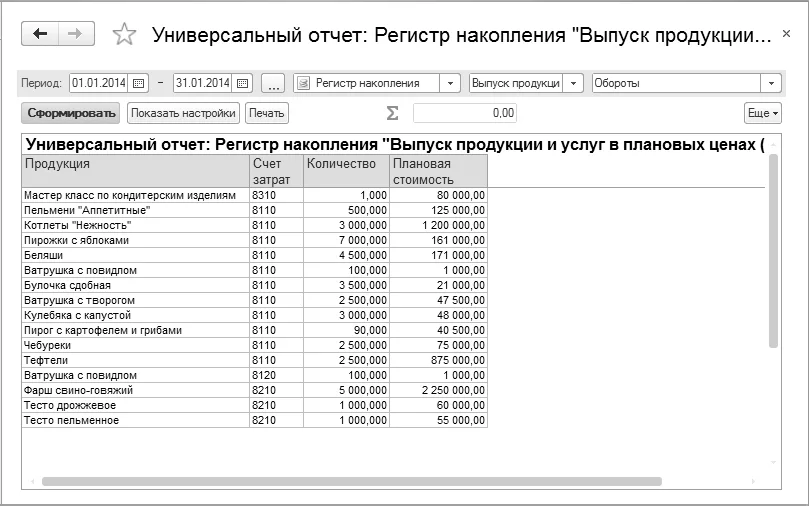809x506 pixels.
Task: Add report to favorites with star icon
Action: pos(124,35)
